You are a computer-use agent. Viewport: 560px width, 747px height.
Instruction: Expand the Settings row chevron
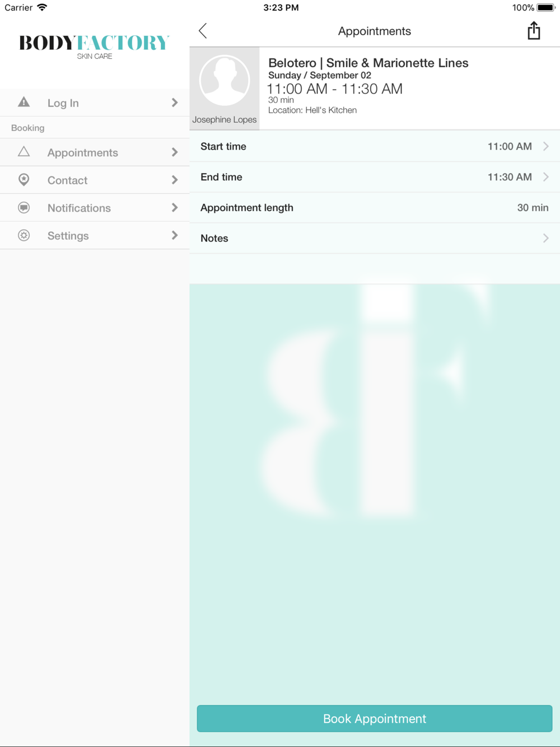click(x=175, y=235)
